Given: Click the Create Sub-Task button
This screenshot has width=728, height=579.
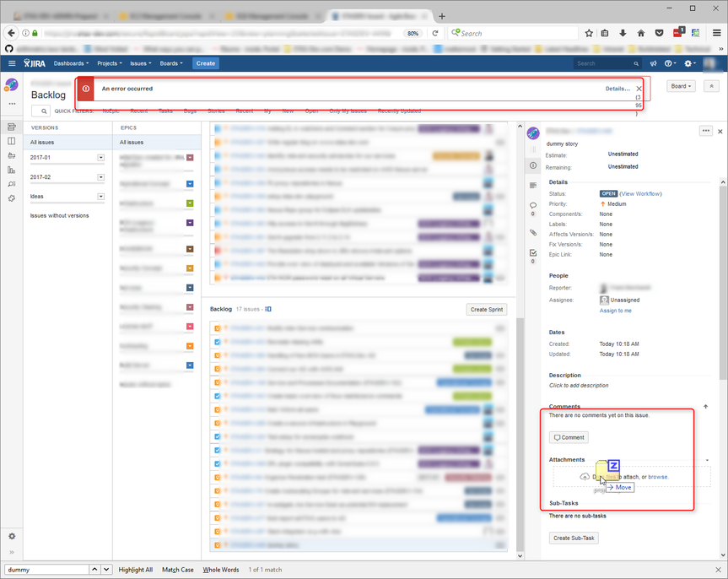Looking at the screenshot, I should pyautogui.click(x=574, y=538).
